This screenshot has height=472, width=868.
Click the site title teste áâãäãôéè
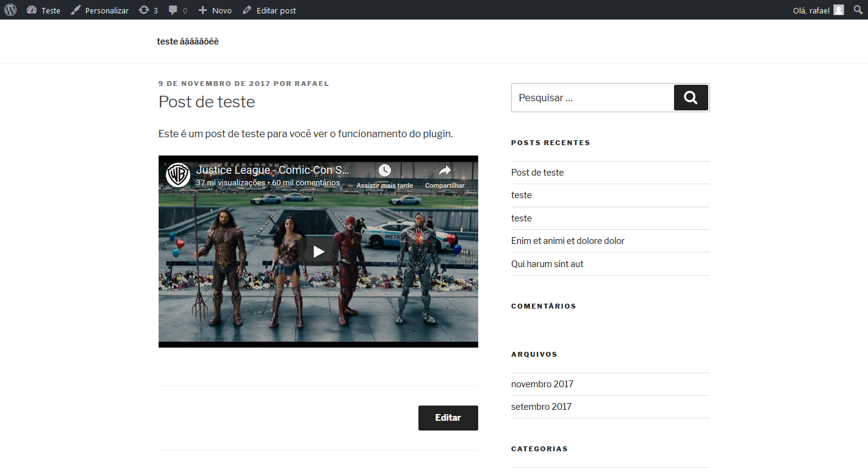point(187,41)
